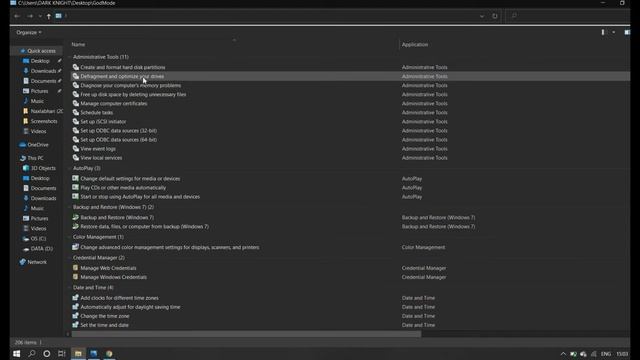The height and width of the screenshot is (360, 640).
Task: Click icon beside Manage Web Credentials
Action: [76, 268]
